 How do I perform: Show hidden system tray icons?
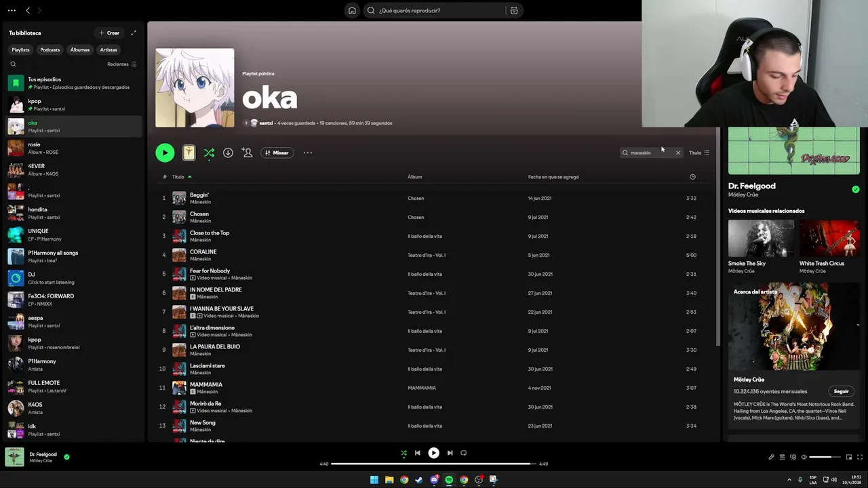point(789,479)
